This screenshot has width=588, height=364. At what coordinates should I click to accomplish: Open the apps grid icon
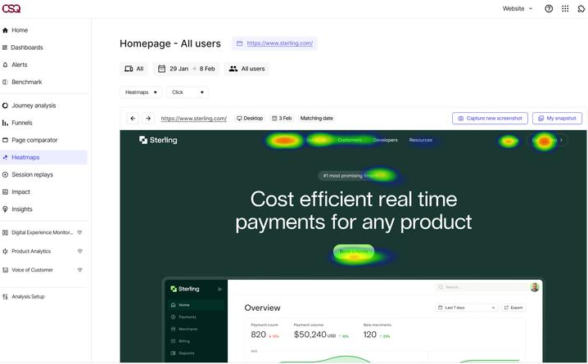point(565,9)
